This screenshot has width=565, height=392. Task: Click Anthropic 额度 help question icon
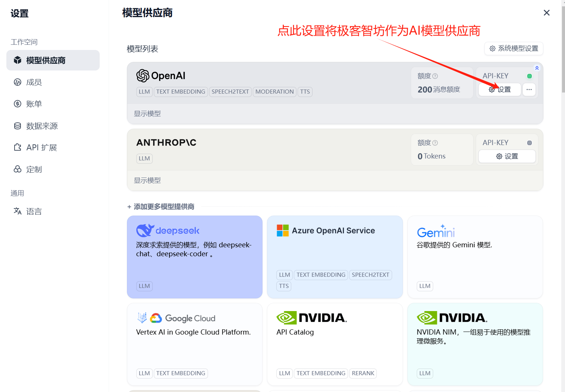click(x=435, y=143)
